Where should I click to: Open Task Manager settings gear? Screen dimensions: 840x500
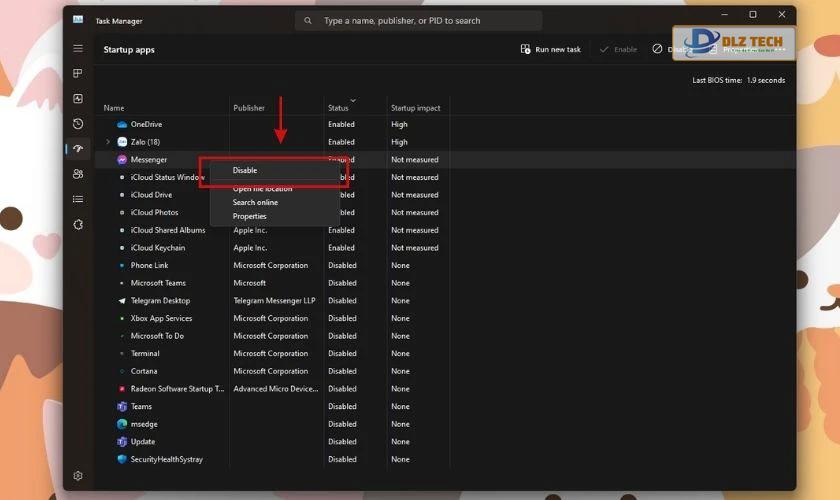78,476
